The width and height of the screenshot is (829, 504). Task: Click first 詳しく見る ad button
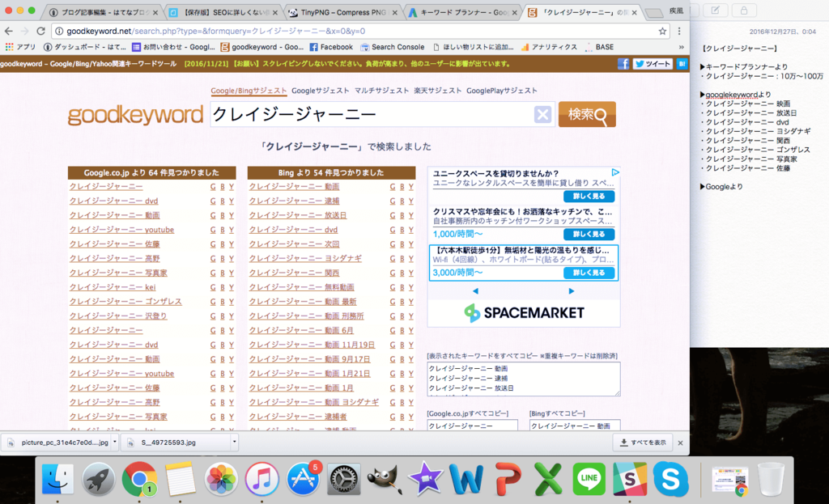coord(589,196)
